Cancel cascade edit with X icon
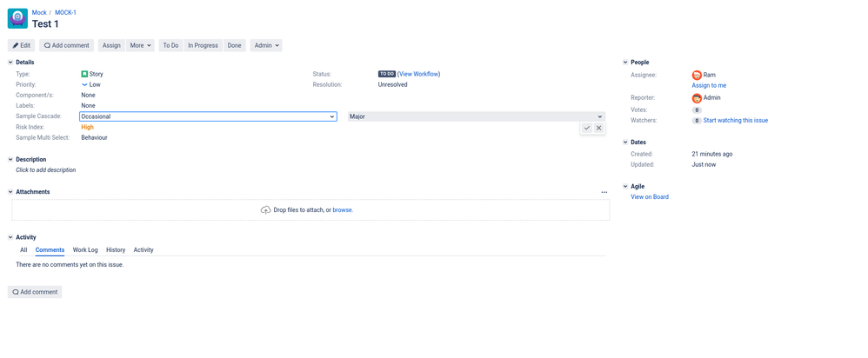Viewport: 868px width, 358px height. pos(598,128)
